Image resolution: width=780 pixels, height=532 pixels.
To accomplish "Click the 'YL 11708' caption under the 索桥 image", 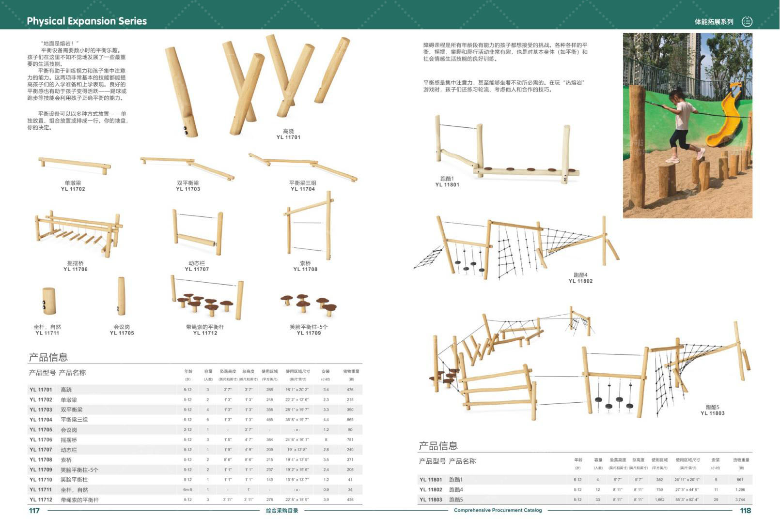I will [x=305, y=269].
